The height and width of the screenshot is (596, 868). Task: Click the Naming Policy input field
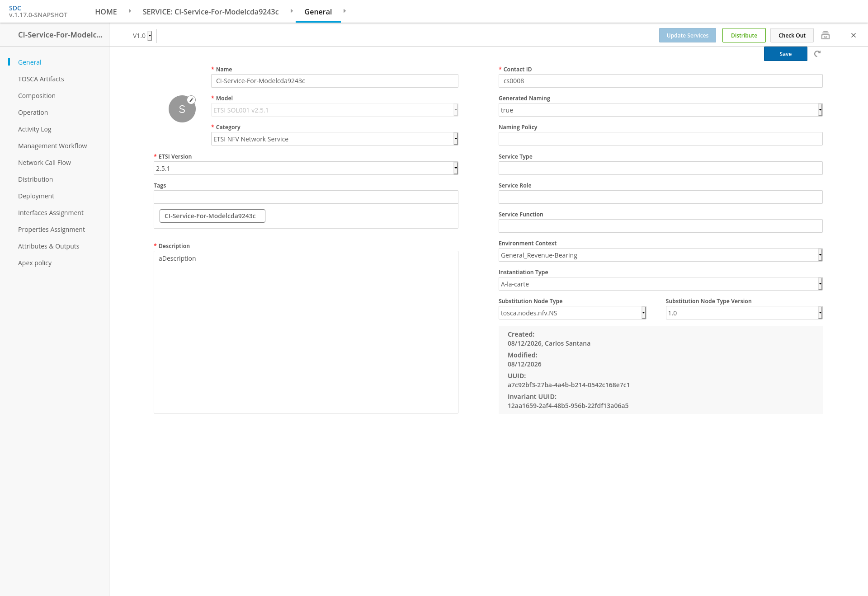(x=660, y=139)
